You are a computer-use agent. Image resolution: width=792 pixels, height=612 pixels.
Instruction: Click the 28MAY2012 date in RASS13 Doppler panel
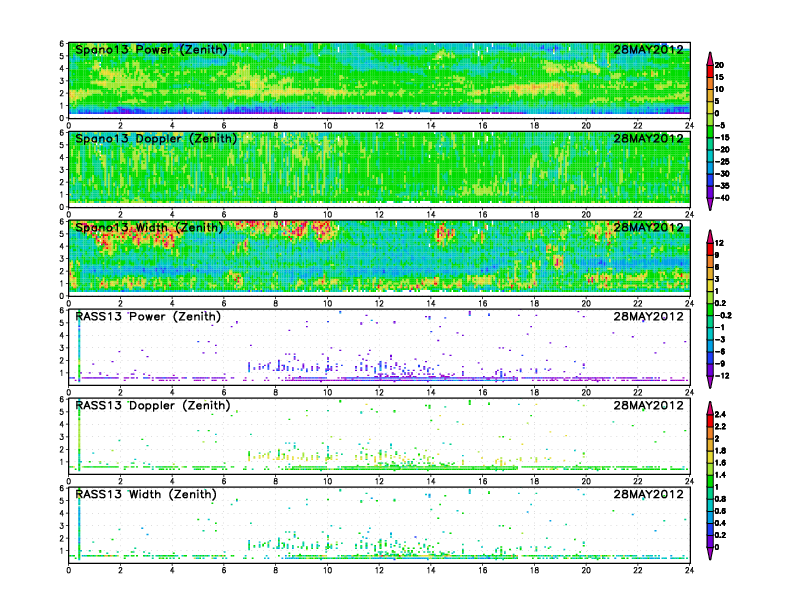pos(648,405)
